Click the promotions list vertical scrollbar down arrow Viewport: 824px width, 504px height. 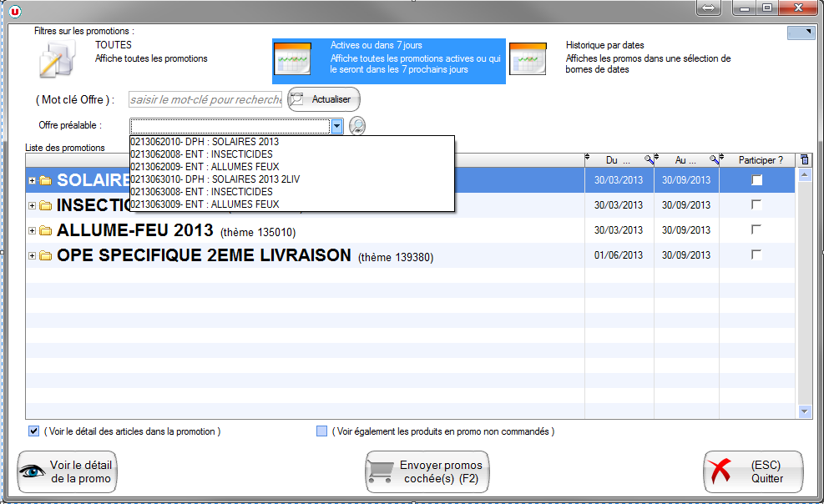(805, 411)
